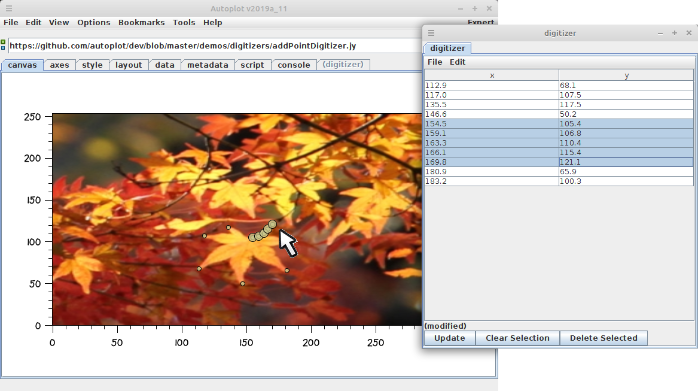Switch to the axes tab
The image size is (698, 391).
point(59,65)
